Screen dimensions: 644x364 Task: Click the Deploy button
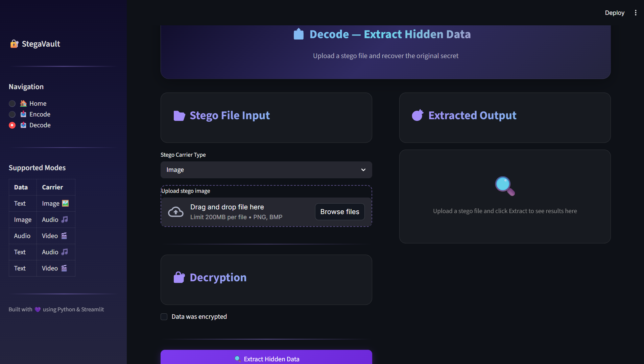pyautogui.click(x=615, y=12)
